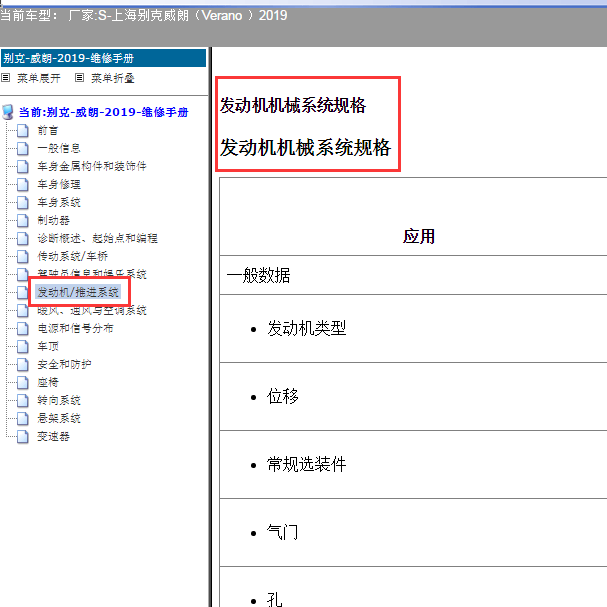Expand all menus with 菜单展开
This screenshot has width=607, height=607.
point(39,78)
